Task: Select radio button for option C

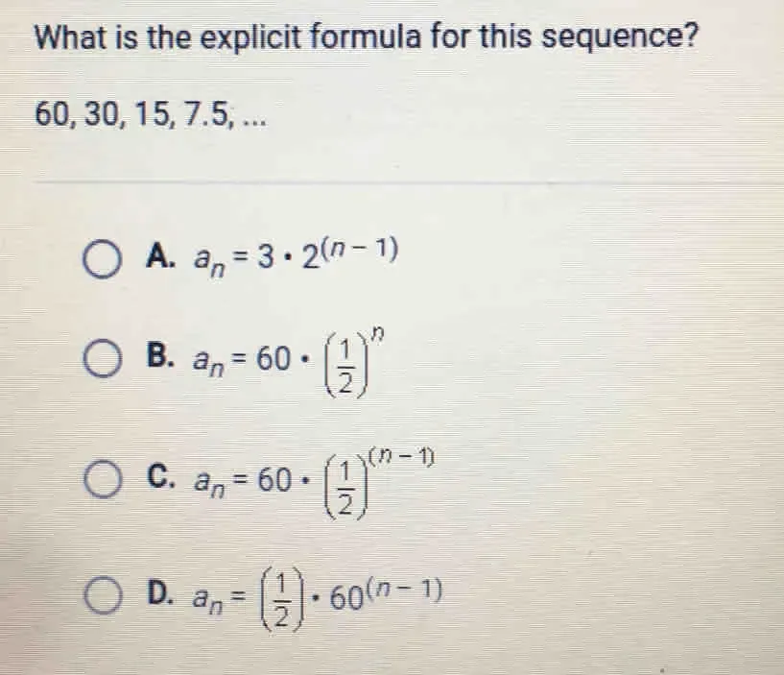Action: [x=102, y=480]
